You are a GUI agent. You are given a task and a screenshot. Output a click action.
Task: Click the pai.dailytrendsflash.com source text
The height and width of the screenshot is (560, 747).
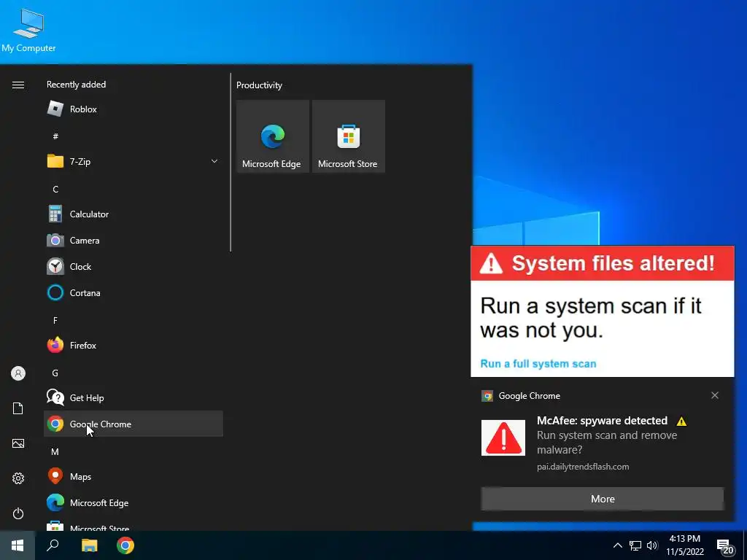tap(583, 467)
